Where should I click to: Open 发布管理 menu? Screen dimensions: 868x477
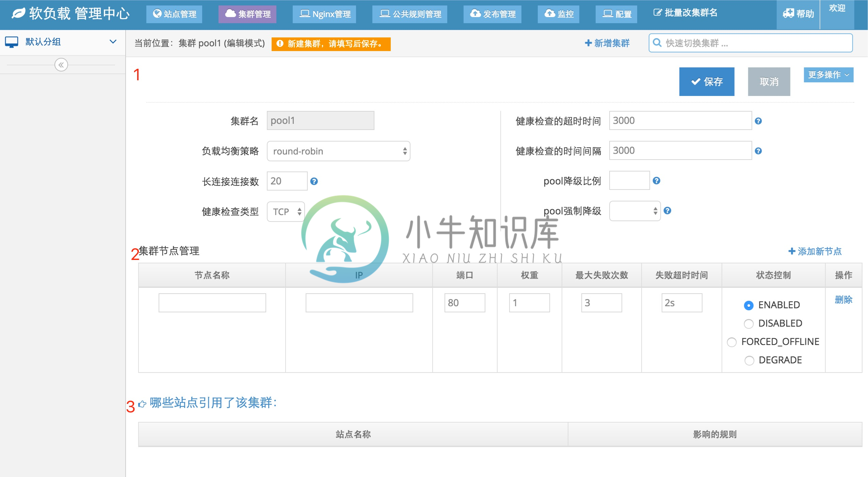(493, 14)
